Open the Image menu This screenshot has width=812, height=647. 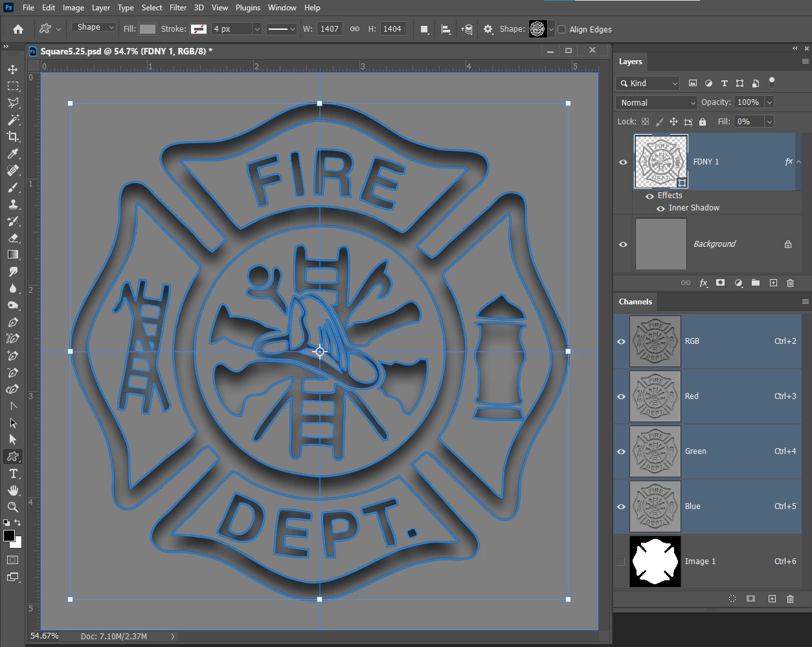click(x=73, y=8)
